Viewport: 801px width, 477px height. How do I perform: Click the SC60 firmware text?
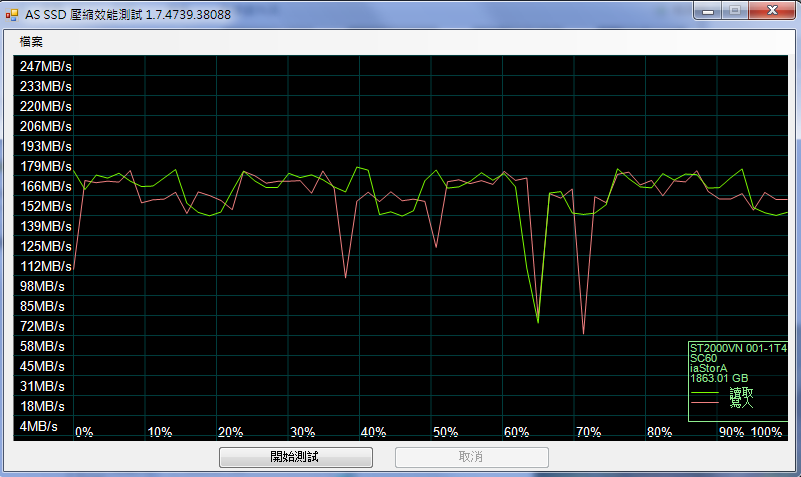click(x=703, y=359)
